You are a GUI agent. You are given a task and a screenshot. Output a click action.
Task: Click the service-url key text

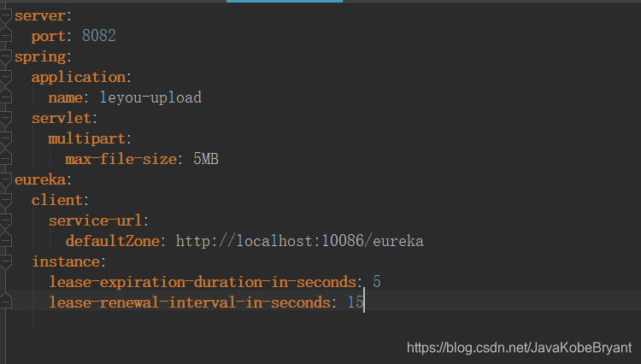[96, 220]
